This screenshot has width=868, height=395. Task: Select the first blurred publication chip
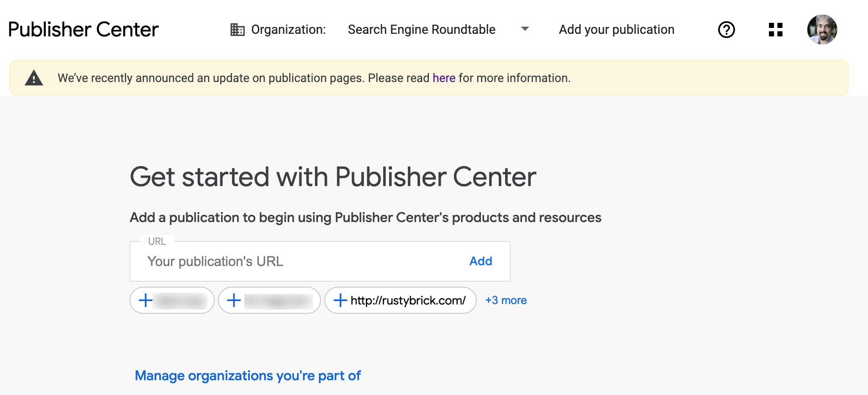click(x=172, y=300)
